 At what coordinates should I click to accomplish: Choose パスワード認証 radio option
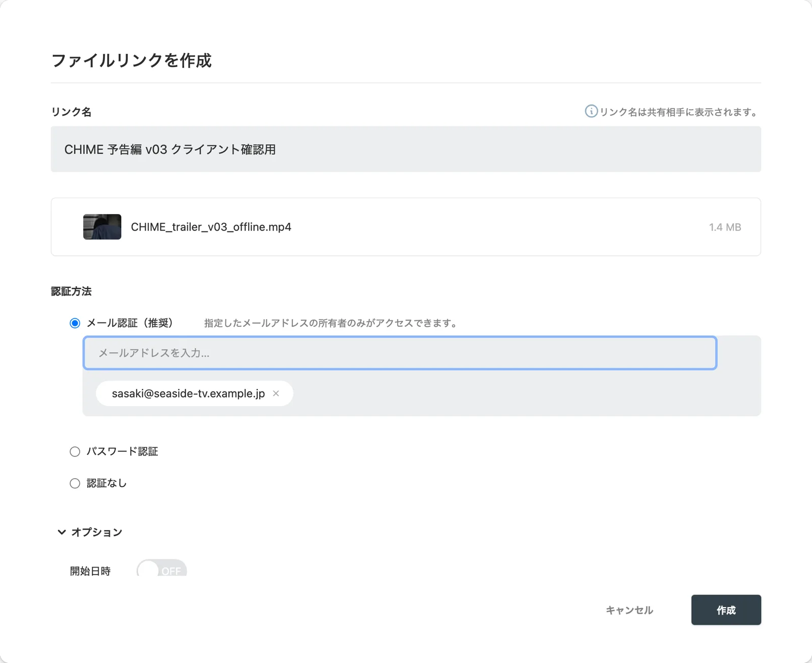click(x=75, y=452)
